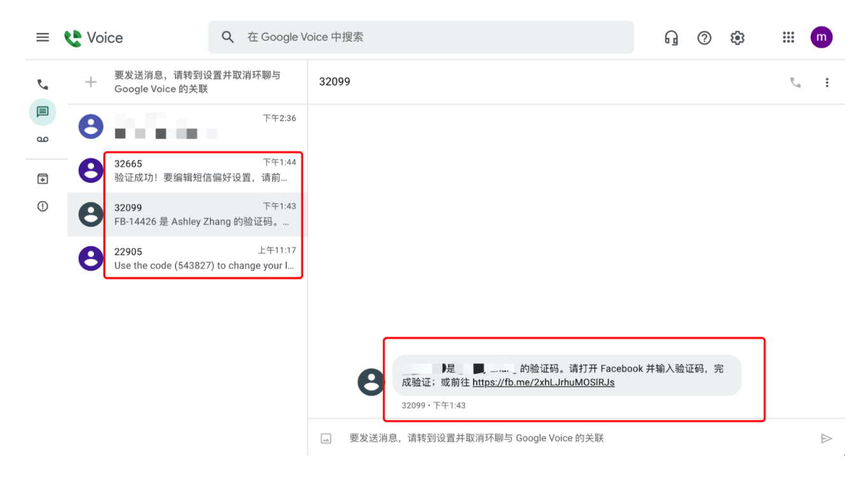Open the 22905 conversation
The image size is (868, 504).
click(187, 258)
